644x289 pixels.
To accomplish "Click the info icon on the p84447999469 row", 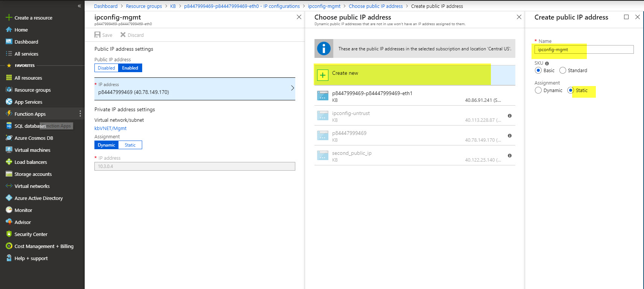I will [x=510, y=136].
